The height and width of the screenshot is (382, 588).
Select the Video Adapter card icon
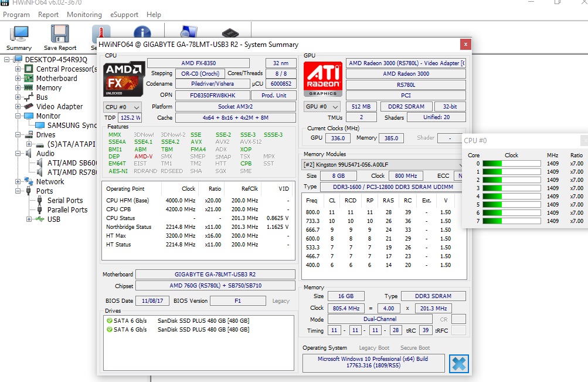29,107
